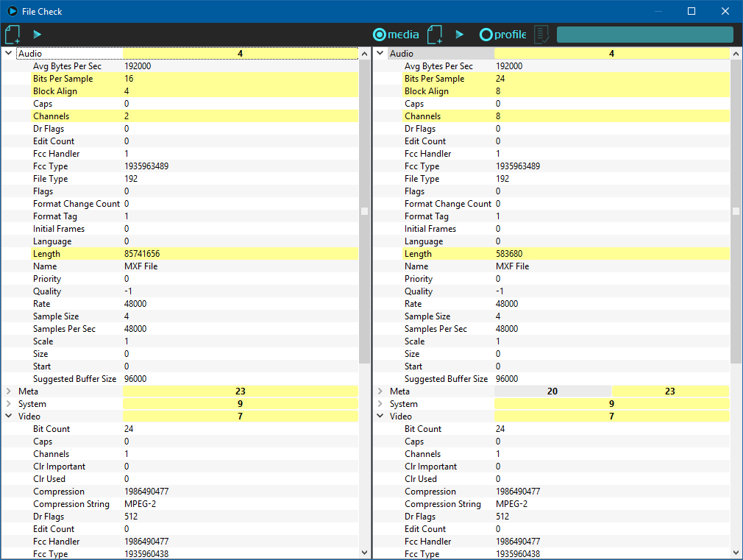Collapse the Audio section in left pane

pos(9,54)
